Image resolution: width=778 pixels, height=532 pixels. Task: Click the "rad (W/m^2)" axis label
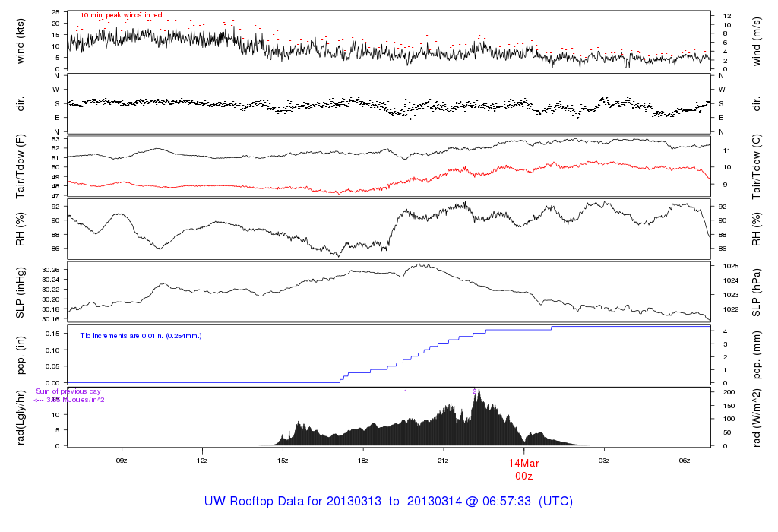757,417
